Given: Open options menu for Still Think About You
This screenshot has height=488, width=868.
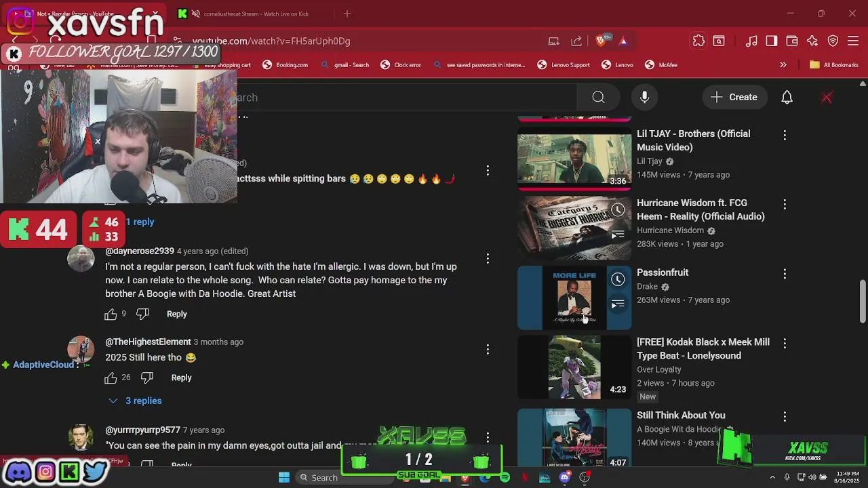Looking at the screenshot, I should [x=785, y=417].
